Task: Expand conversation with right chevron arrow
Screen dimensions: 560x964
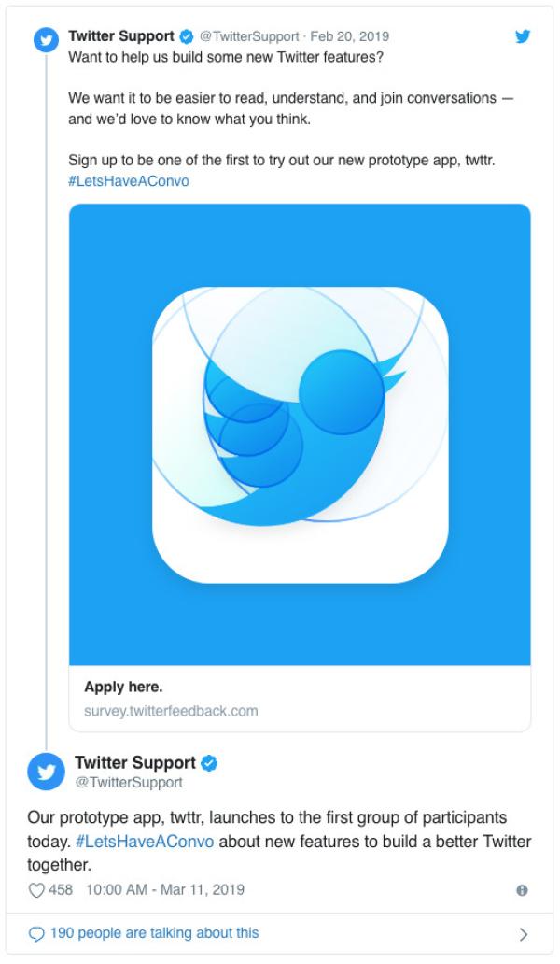Action: click(x=524, y=933)
